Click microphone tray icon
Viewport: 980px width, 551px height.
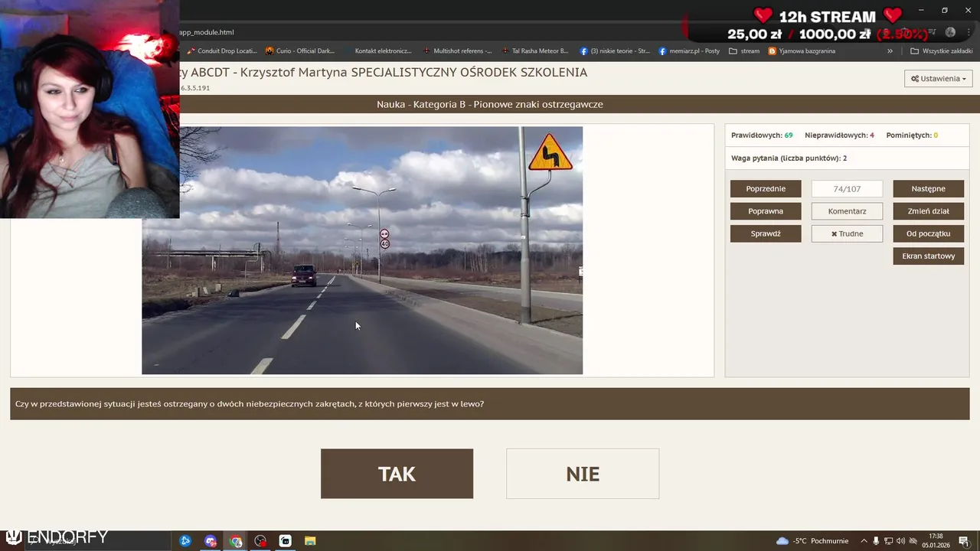pos(876,541)
